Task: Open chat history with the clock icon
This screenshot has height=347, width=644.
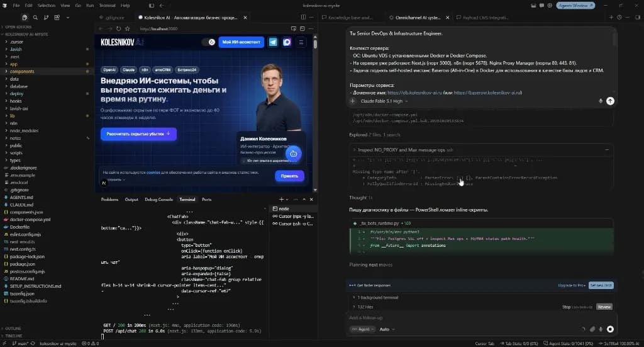Action: pos(619,17)
